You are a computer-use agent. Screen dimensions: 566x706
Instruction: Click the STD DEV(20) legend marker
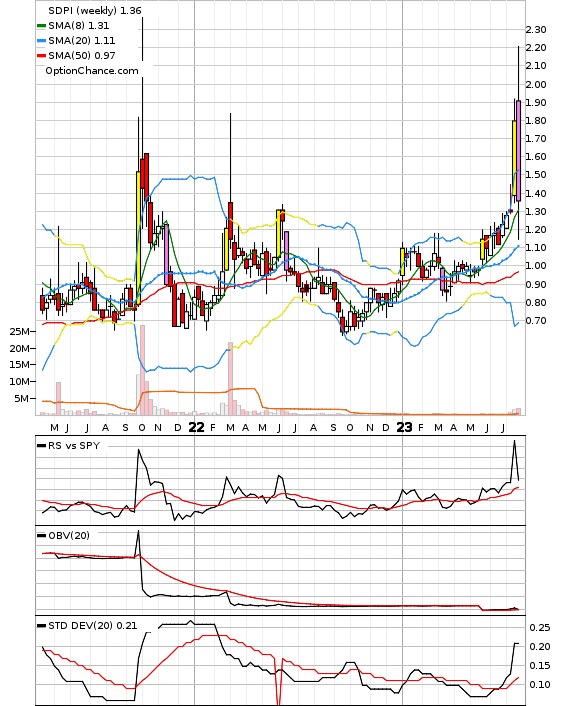[41, 625]
